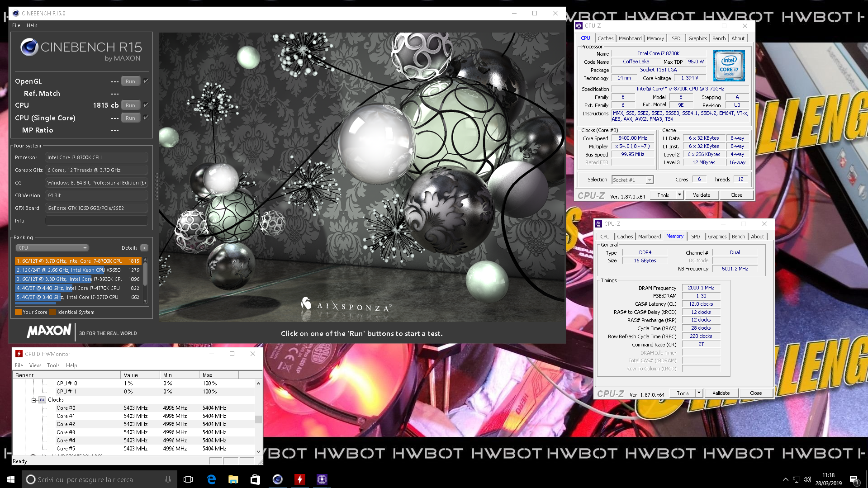
Task: Click HWMonitor list scroll-up arrow
Action: click(258, 384)
